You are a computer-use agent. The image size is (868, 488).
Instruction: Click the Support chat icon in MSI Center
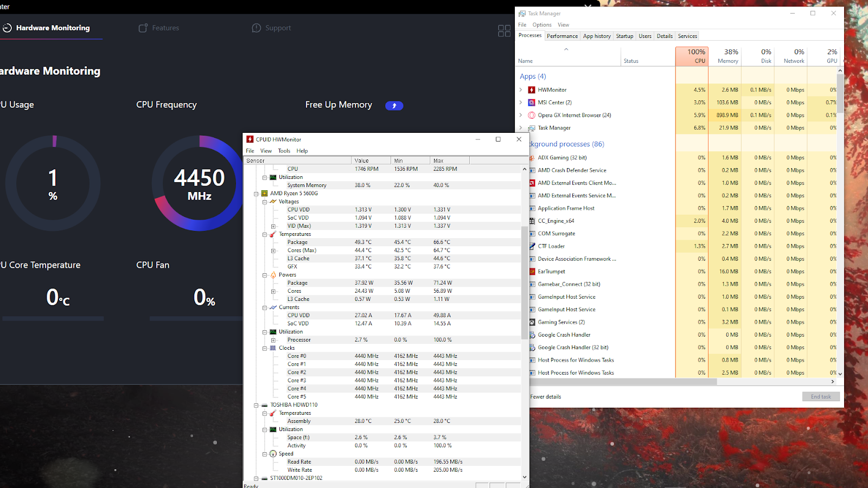click(257, 28)
